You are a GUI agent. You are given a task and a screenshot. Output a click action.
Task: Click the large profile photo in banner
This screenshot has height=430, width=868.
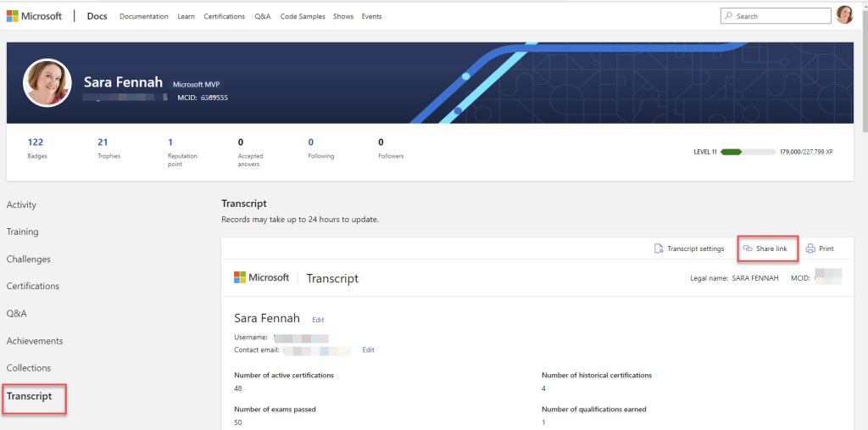(x=47, y=82)
